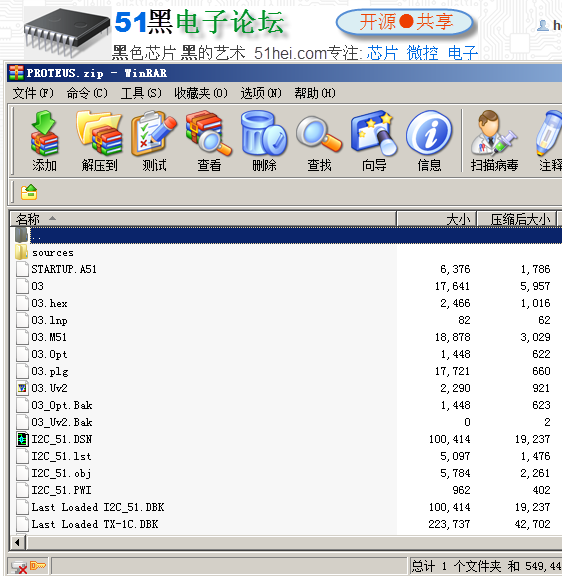Select the 03.lnp file row
Screen dimensions: 562x576
click(x=285, y=320)
